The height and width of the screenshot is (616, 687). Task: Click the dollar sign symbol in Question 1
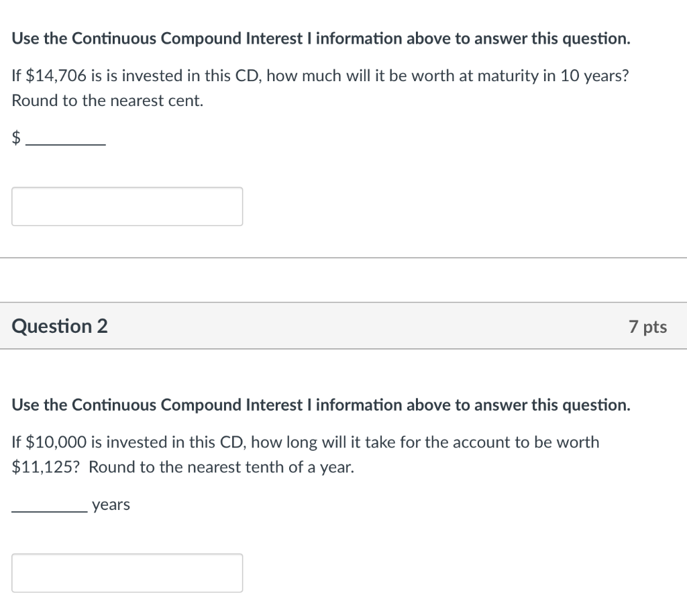tap(15, 138)
